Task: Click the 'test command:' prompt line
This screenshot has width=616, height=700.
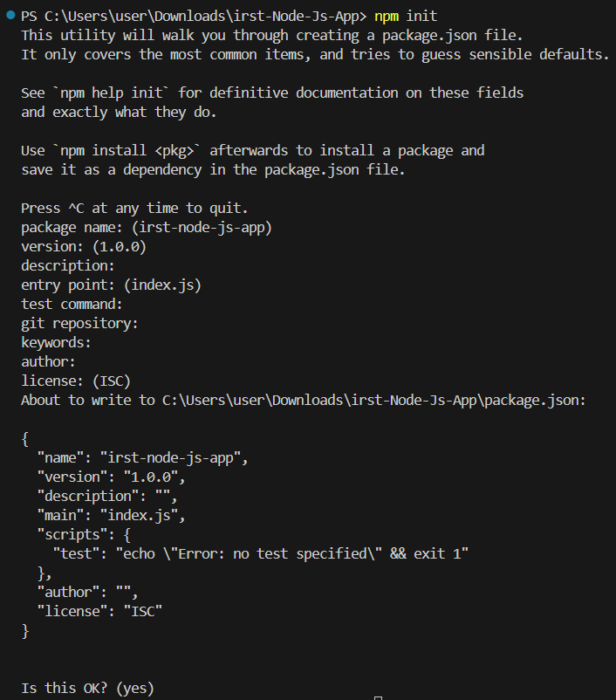Action: (x=72, y=305)
